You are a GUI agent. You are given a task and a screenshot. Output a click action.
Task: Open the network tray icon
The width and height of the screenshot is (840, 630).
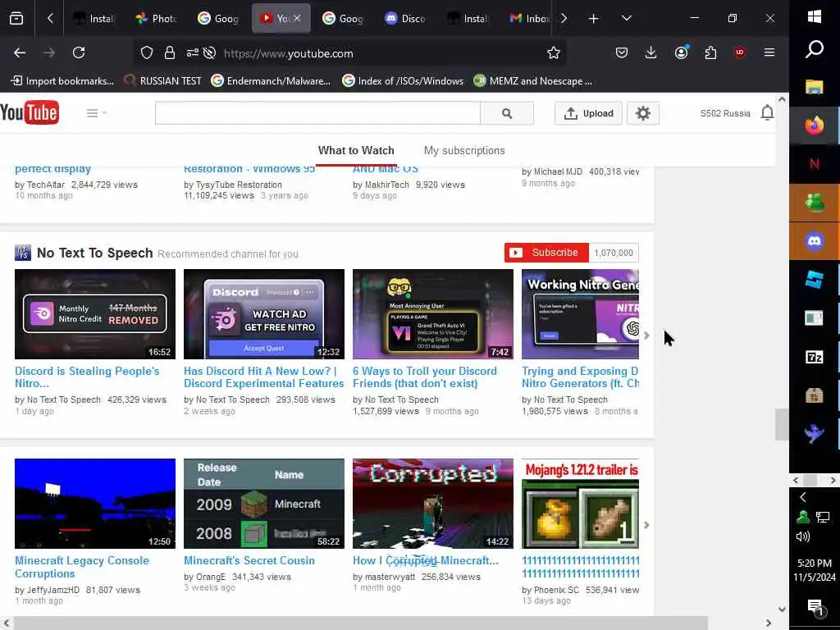(x=823, y=517)
